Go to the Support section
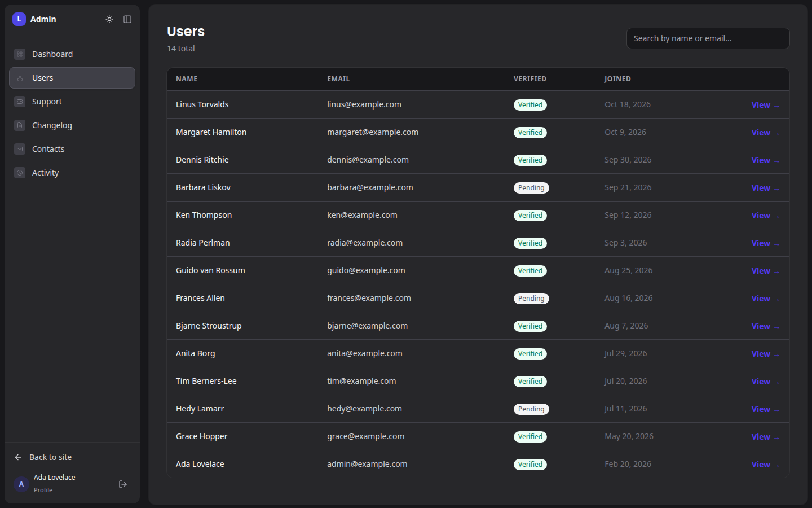This screenshot has height=508, width=812. pos(72,102)
